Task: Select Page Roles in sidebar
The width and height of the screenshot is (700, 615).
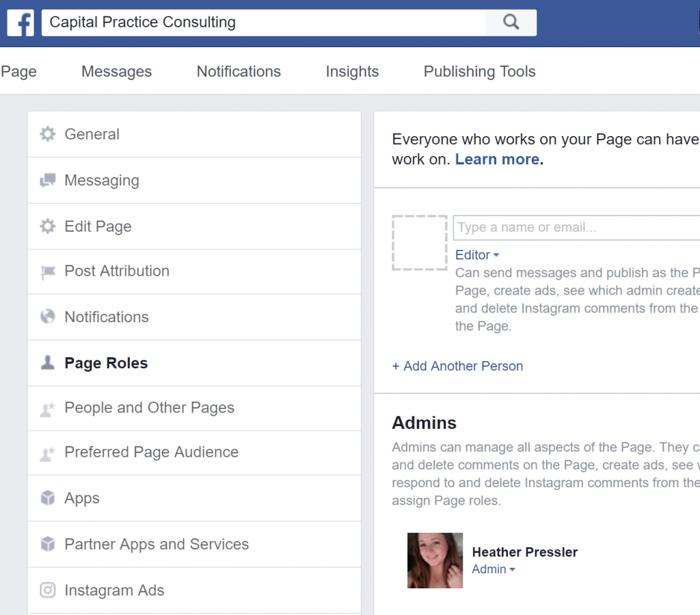Action: [194, 363]
